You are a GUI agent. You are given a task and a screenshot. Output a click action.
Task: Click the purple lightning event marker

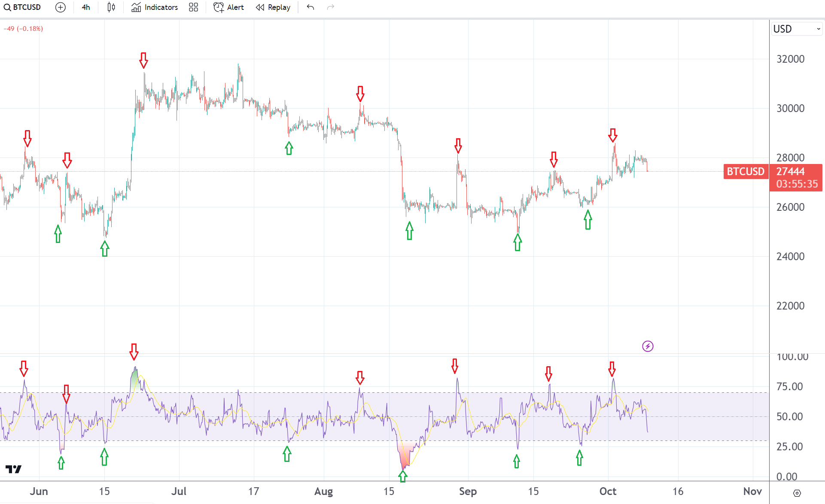pos(648,346)
